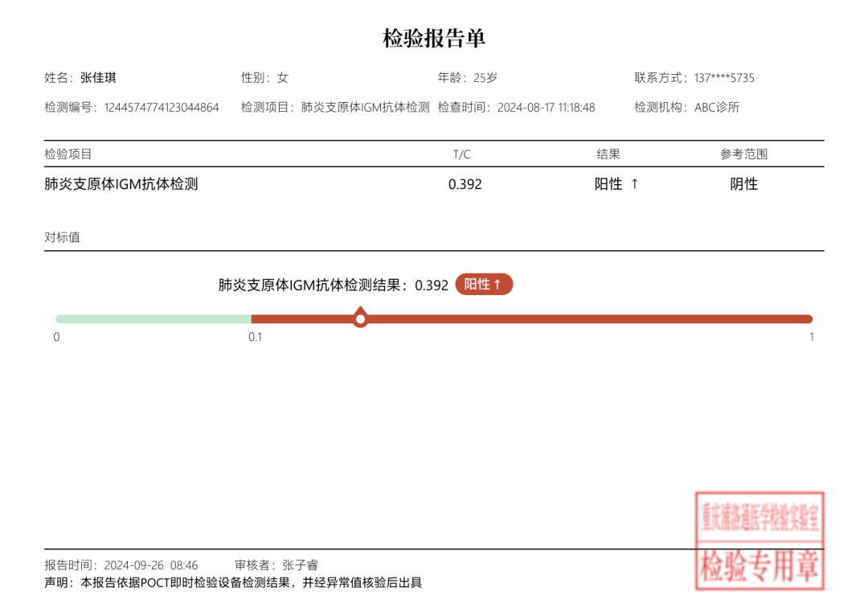Screen dimensions: 868x612
Task: Click the 检测机构 value ABC诊所
Action: click(x=717, y=107)
